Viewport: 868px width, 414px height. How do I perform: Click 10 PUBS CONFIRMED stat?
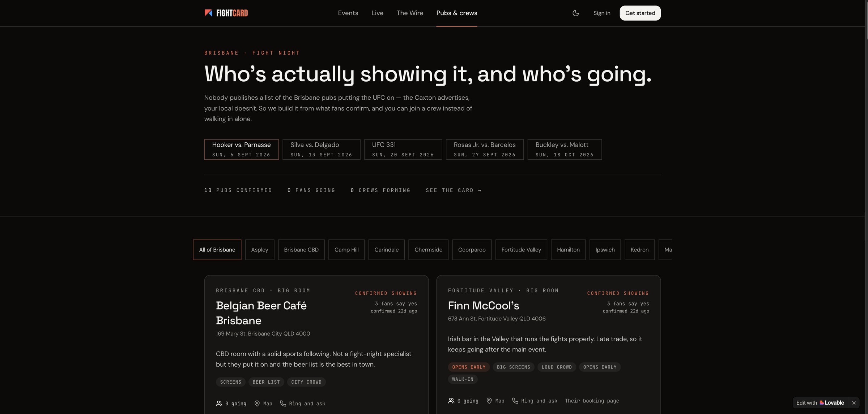point(238,190)
